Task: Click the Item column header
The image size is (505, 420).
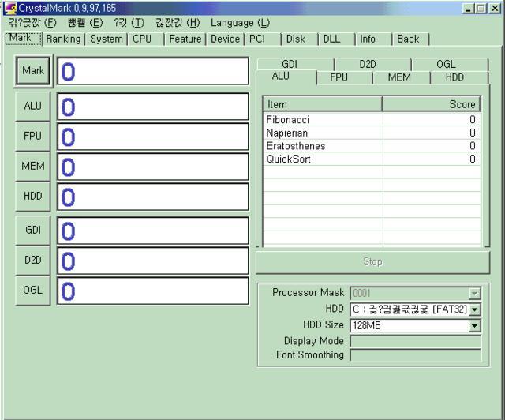Action: coord(323,104)
